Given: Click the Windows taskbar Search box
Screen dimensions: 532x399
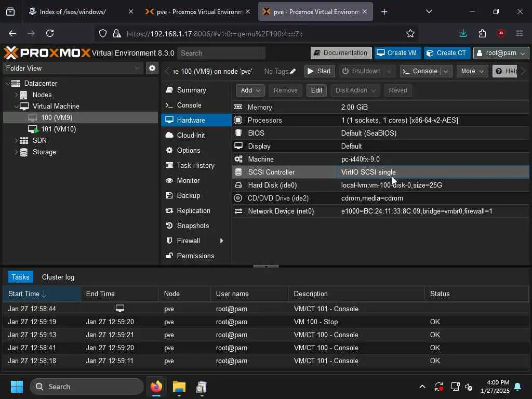Looking at the screenshot, I should point(87,387).
